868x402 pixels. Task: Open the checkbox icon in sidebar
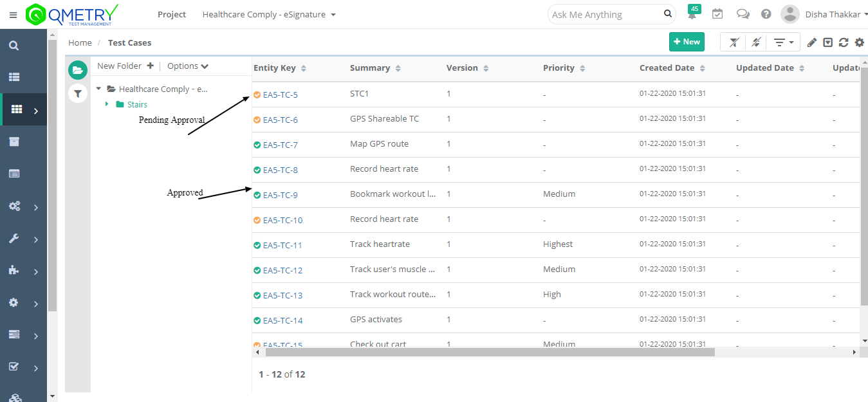[14, 367]
